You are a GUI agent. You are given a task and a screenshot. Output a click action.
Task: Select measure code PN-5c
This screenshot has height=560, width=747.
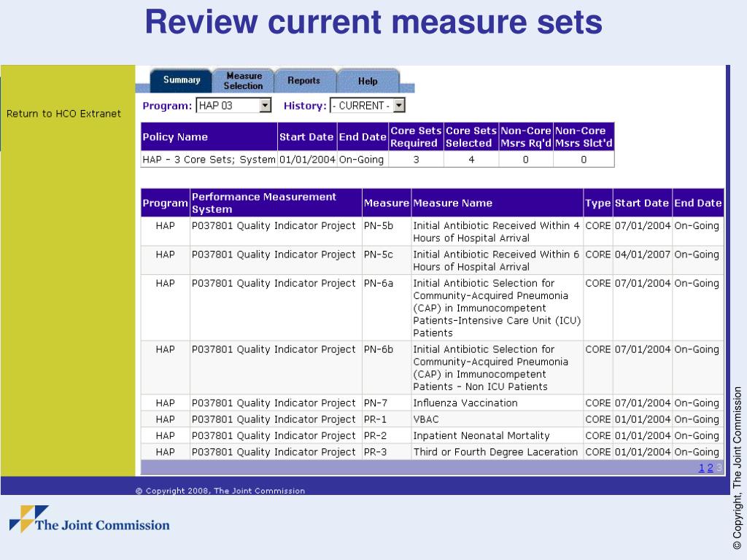coord(379,254)
